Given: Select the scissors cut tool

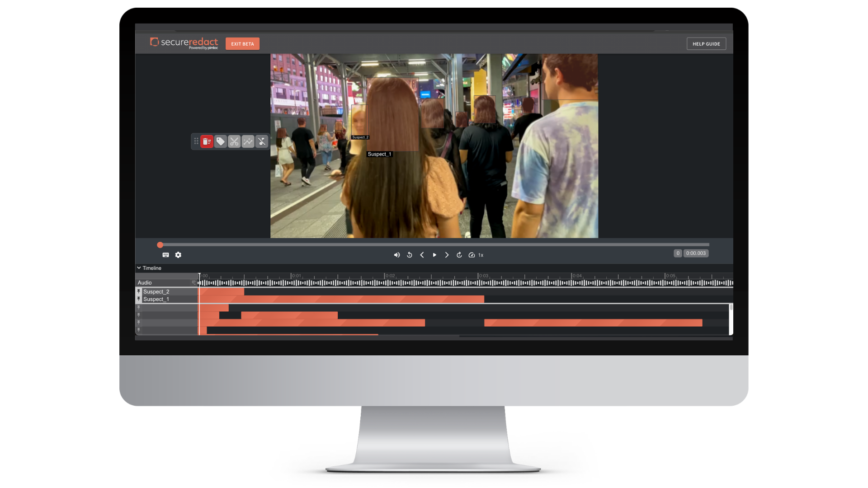Looking at the screenshot, I should click(x=234, y=141).
